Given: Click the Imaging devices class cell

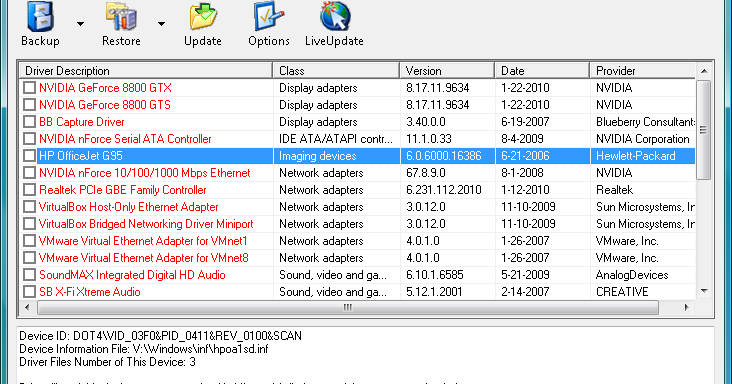Looking at the screenshot, I should point(317,156).
